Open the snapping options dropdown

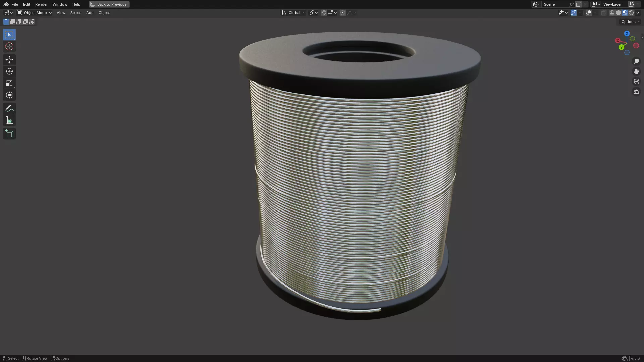point(332,13)
